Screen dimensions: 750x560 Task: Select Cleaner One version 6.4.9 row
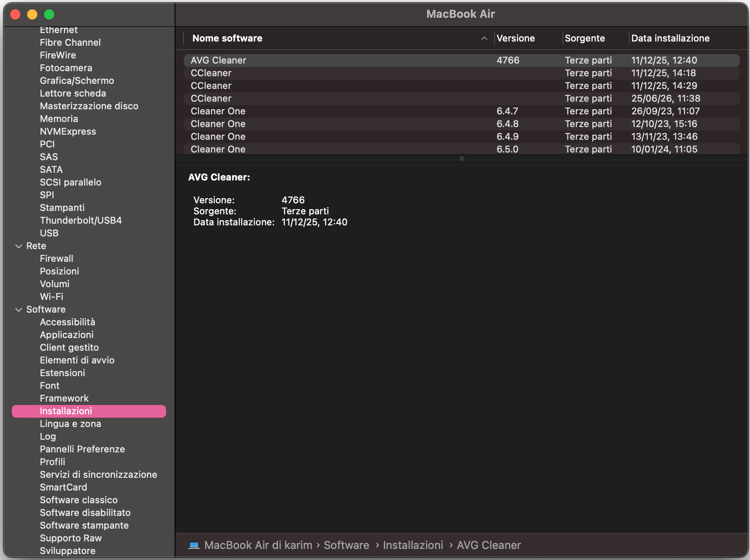[462, 136]
